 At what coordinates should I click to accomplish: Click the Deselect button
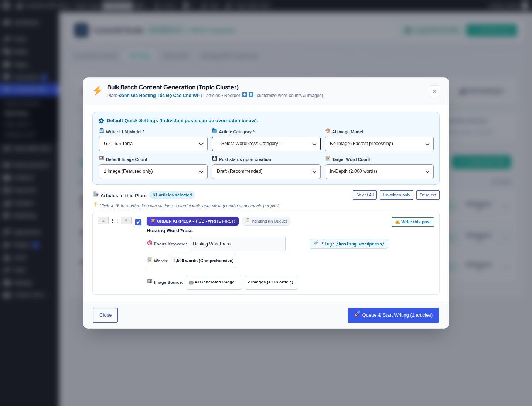428,195
